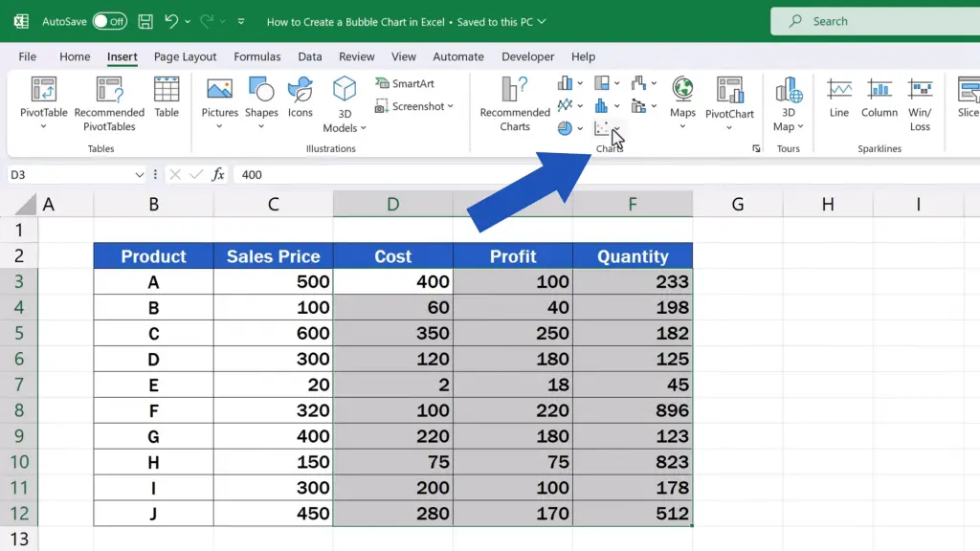The width and height of the screenshot is (980, 551).
Task: Insert a PivotTable
Action: [44, 103]
